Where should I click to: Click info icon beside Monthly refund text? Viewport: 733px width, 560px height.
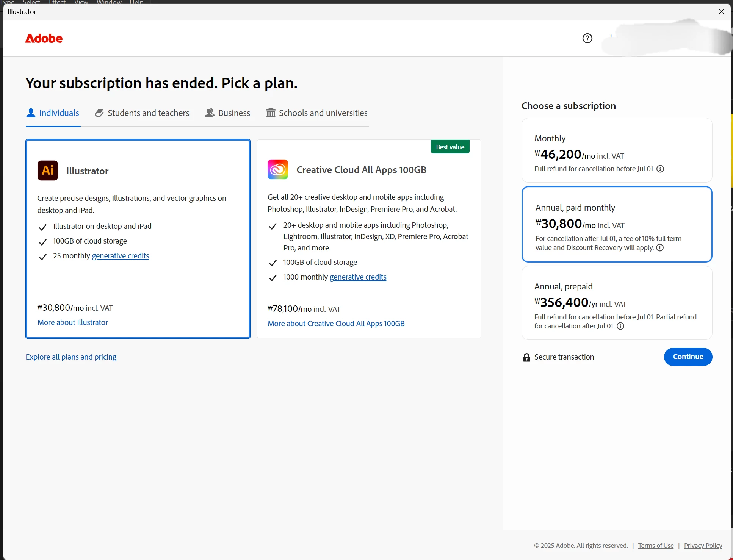pos(660,169)
